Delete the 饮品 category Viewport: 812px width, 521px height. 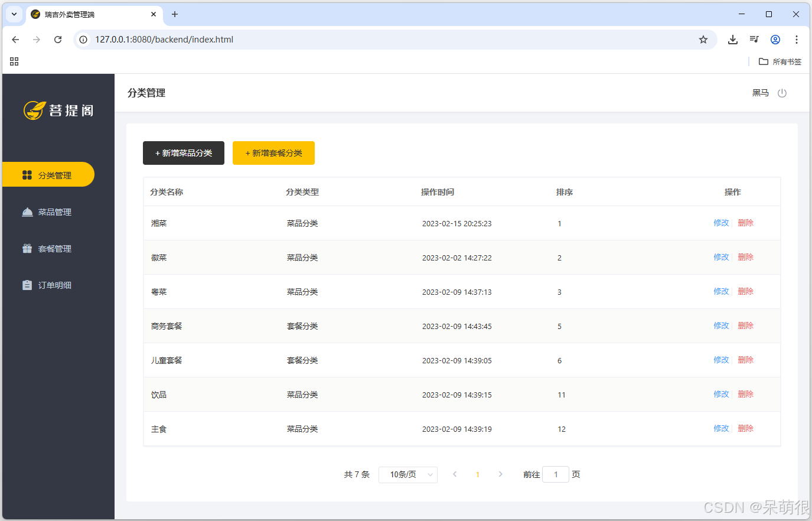coord(746,394)
